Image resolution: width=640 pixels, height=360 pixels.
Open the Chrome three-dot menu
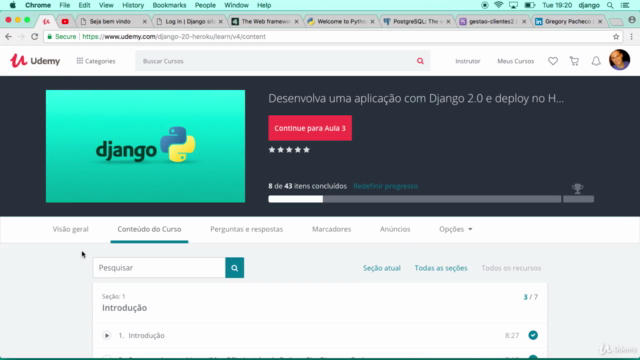click(631, 37)
